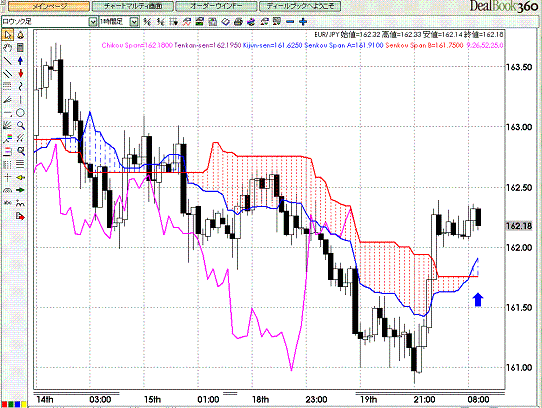Select the arcs drawing tool
The image size is (542, 408).
pos(8,190)
